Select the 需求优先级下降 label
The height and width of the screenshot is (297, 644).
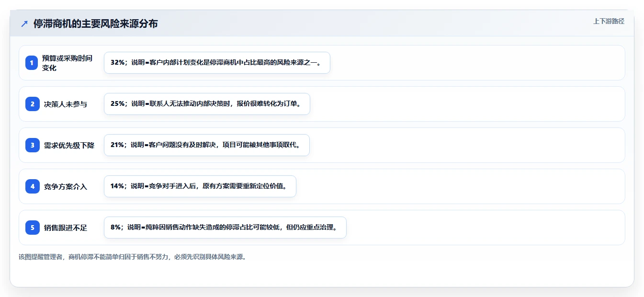click(x=69, y=145)
